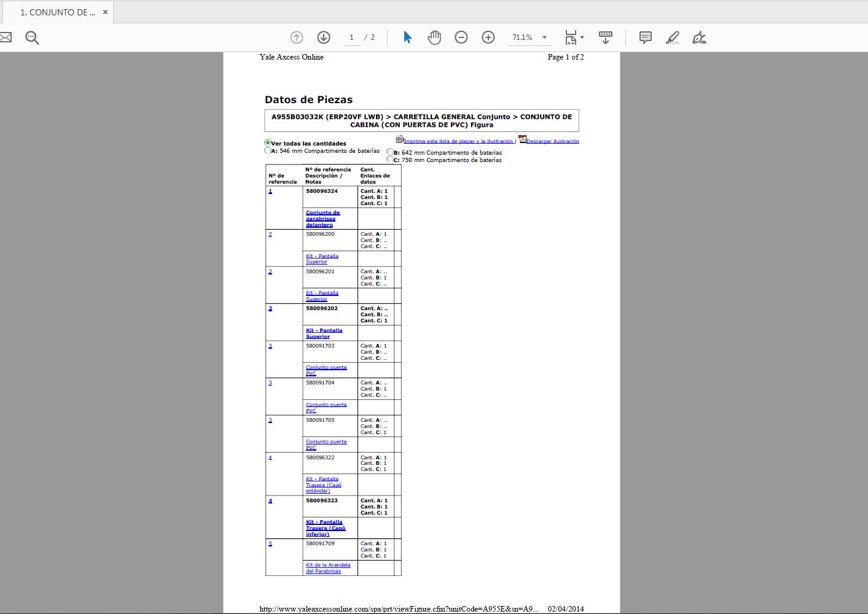Activate the selection arrow tool

click(407, 37)
